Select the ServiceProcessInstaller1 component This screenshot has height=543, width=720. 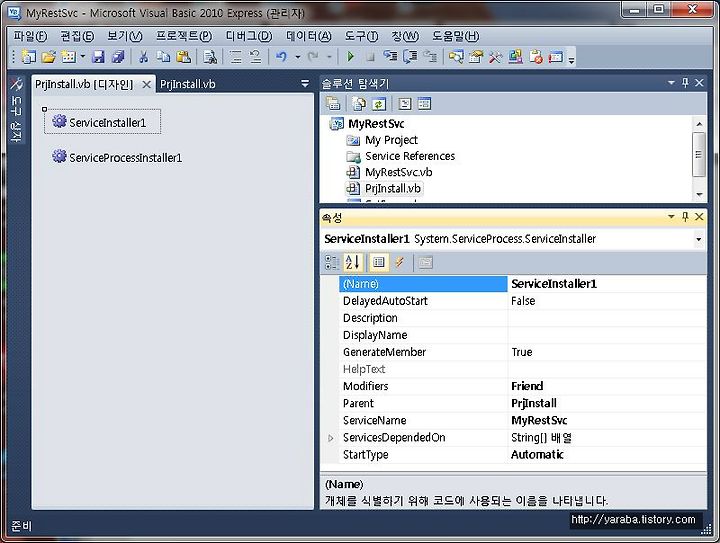pos(117,157)
